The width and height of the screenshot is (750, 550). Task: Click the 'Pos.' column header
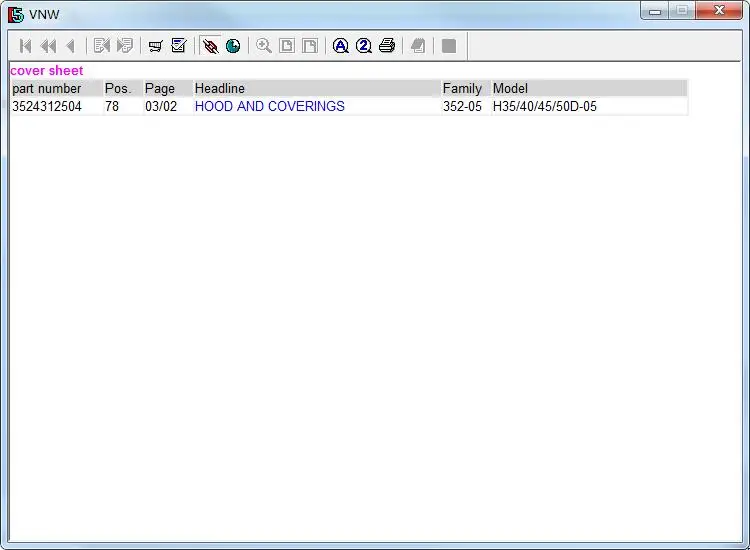pos(123,88)
